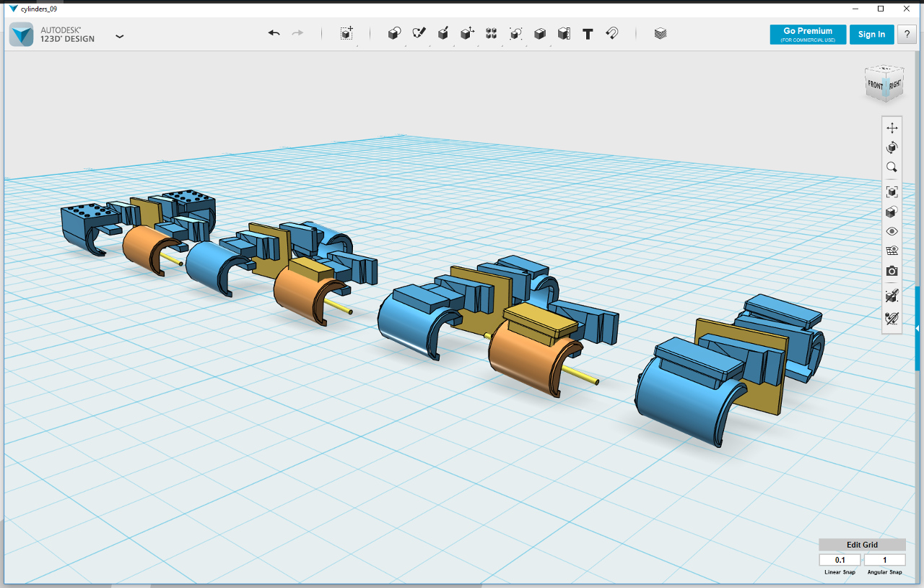Toggle the crossed-out cube snap icon
Viewport: 924px width, 588px height.
tap(892, 295)
